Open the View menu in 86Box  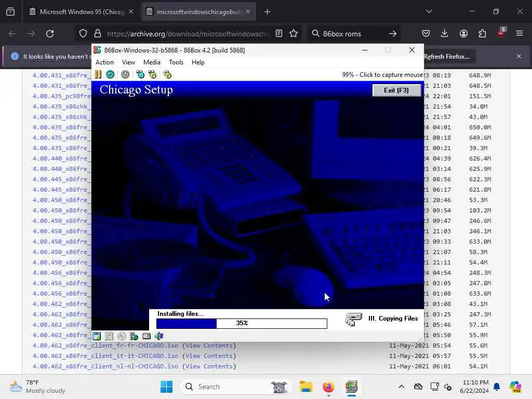[x=128, y=62]
